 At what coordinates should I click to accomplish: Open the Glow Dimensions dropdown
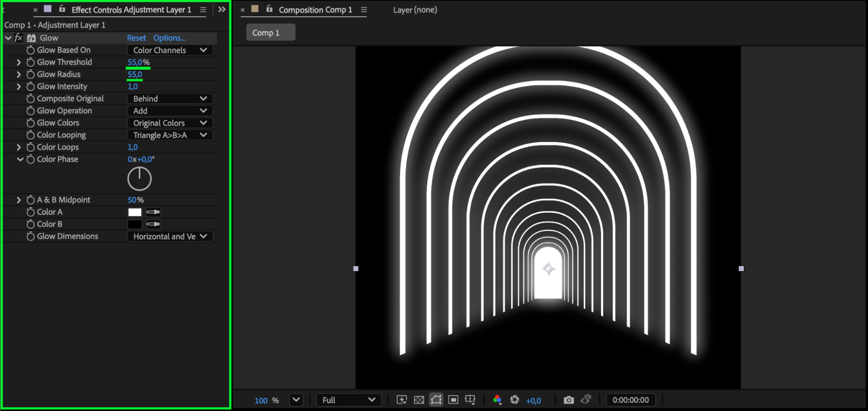pyautogui.click(x=170, y=236)
